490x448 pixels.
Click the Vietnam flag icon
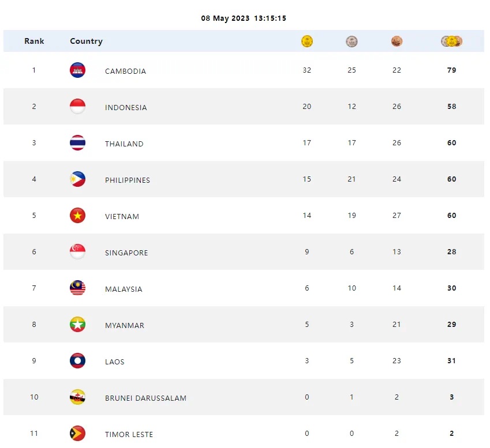click(x=77, y=216)
